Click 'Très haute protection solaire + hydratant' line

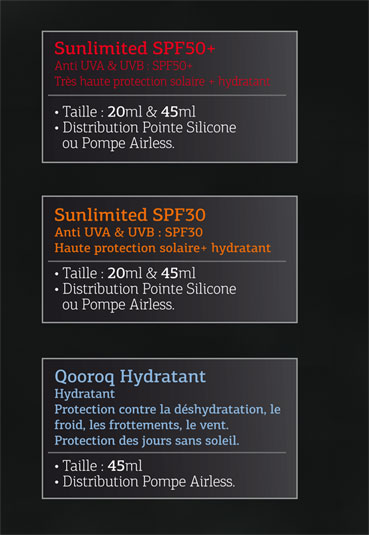(x=162, y=82)
